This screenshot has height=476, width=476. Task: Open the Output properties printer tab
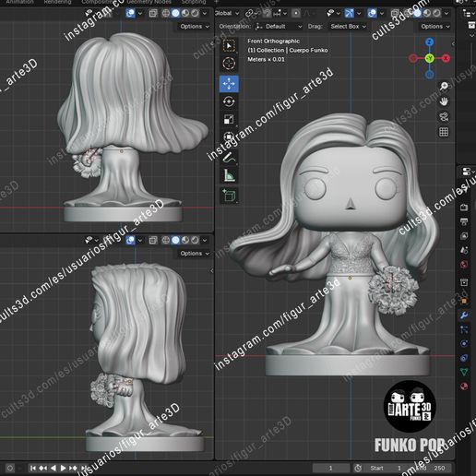(x=464, y=221)
